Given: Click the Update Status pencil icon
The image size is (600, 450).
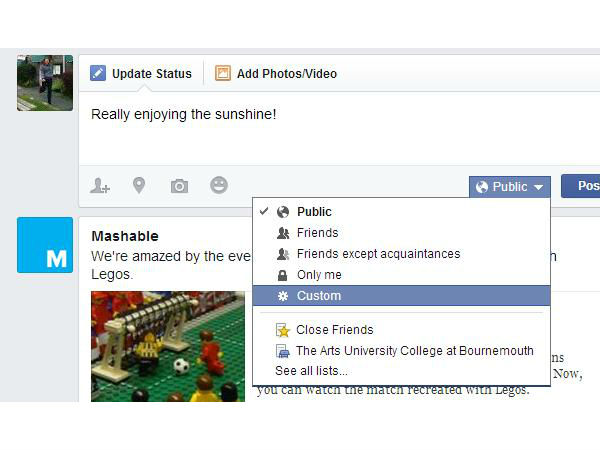Looking at the screenshot, I should pyautogui.click(x=98, y=73).
